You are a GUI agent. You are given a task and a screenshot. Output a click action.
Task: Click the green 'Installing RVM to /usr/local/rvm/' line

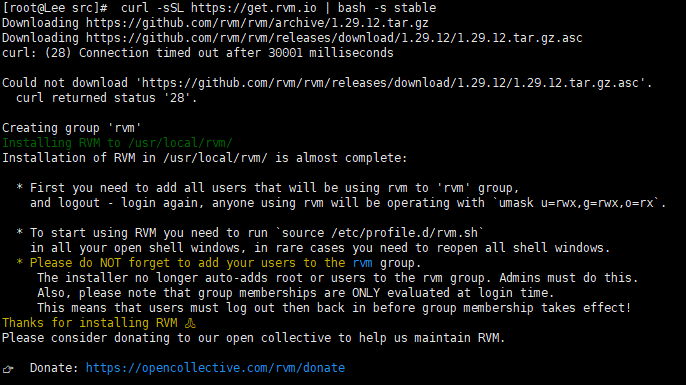click(117, 143)
